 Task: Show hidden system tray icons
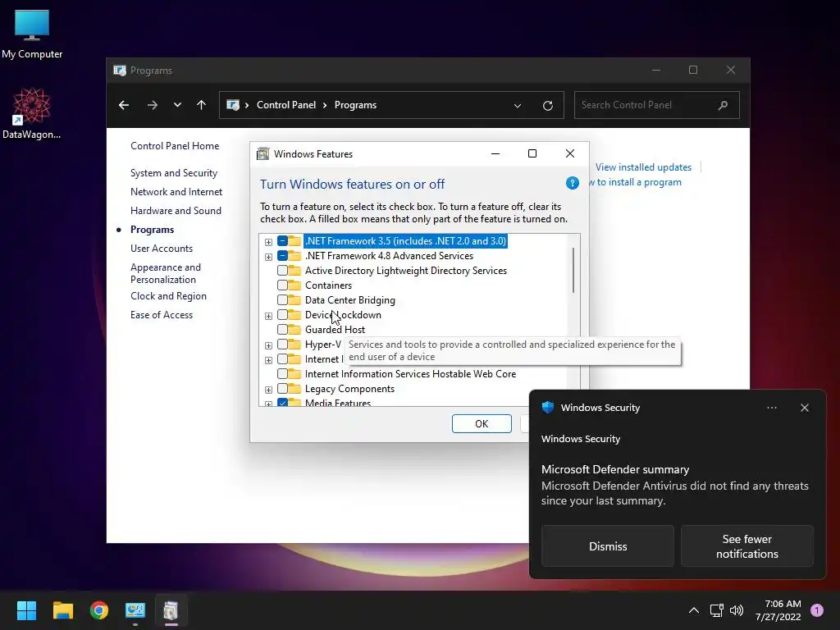[x=694, y=610]
